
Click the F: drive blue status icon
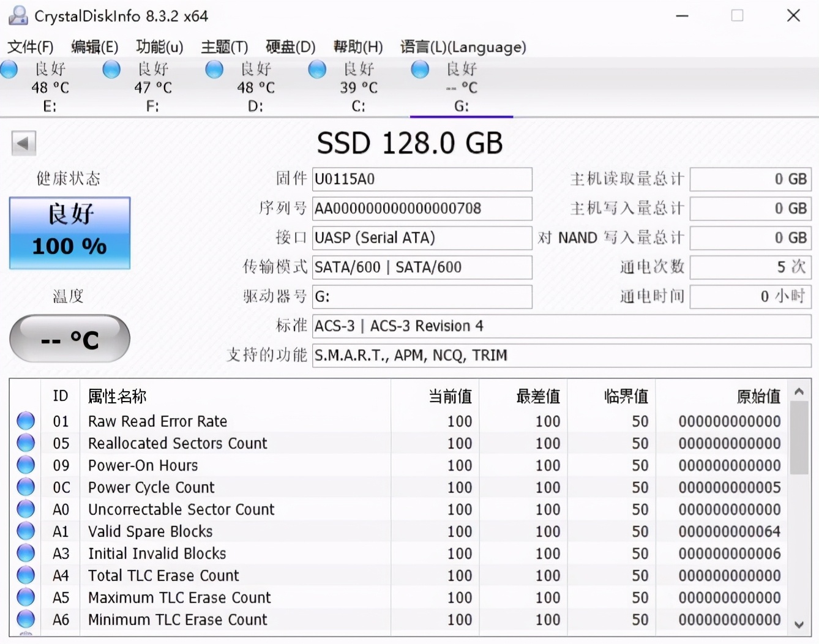(x=111, y=70)
